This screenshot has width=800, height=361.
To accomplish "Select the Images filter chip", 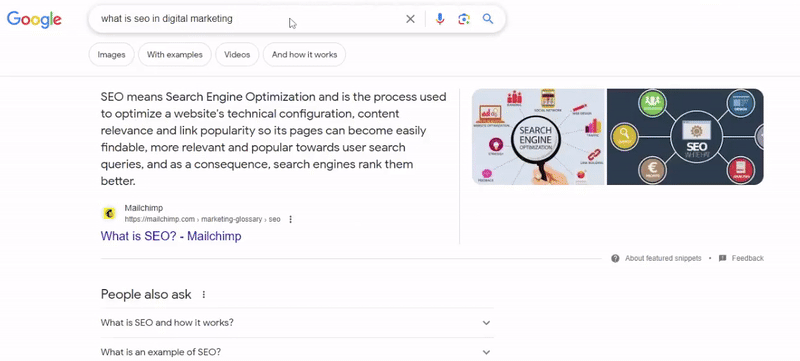I will 111,55.
